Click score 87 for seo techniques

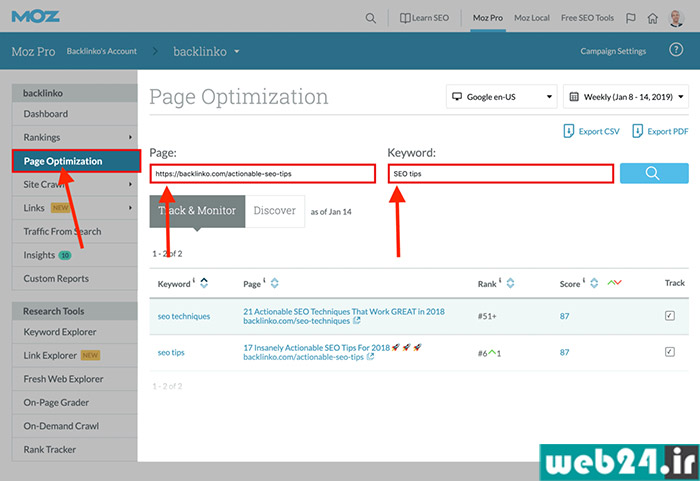coord(564,316)
